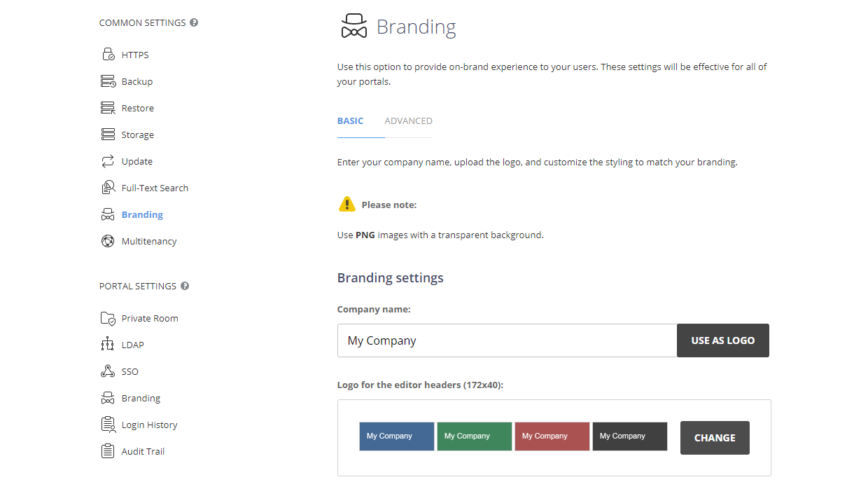This screenshot has width=868, height=496.
Task: Open Backup settings from the sidebar
Action: point(108,81)
